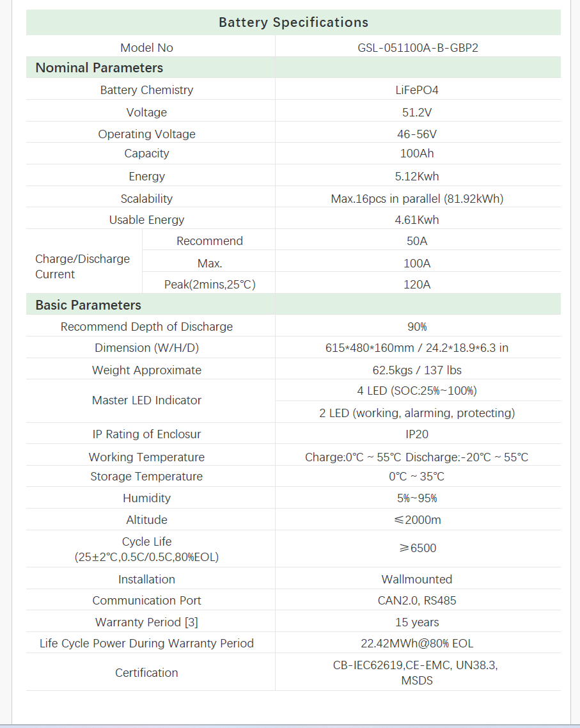
Task: Select the Usable Energy 4.61Kwh value
Action: tap(417, 220)
